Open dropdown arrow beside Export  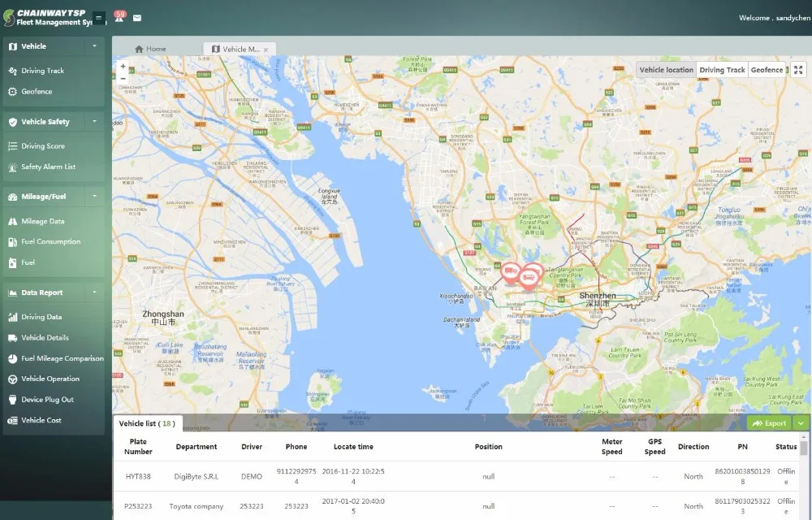(x=801, y=423)
